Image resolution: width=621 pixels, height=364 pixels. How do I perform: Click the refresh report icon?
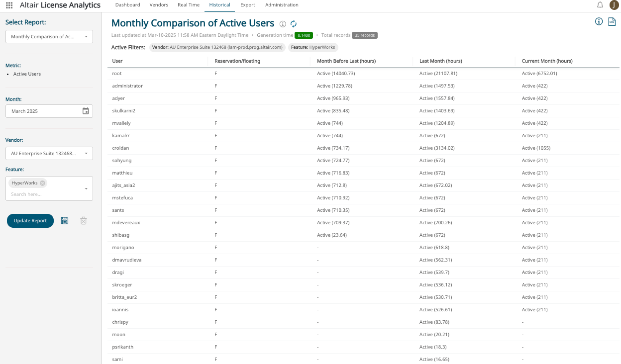pos(294,24)
